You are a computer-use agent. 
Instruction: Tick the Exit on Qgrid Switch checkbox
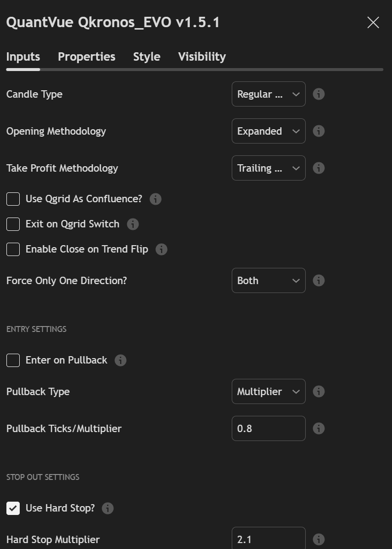(13, 224)
